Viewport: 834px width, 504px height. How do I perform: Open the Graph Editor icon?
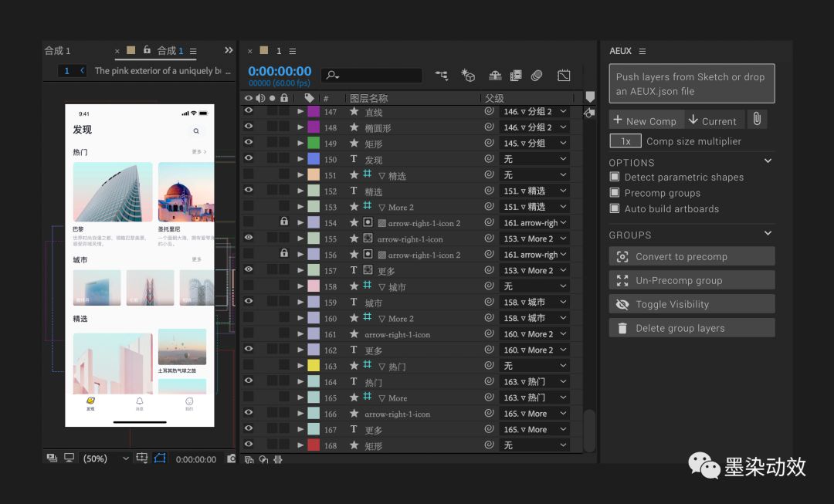564,76
